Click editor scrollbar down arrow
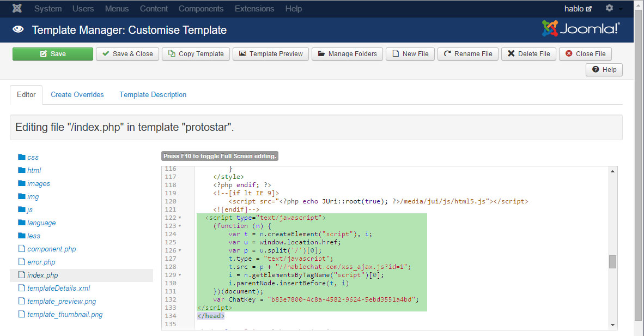 point(612,325)
